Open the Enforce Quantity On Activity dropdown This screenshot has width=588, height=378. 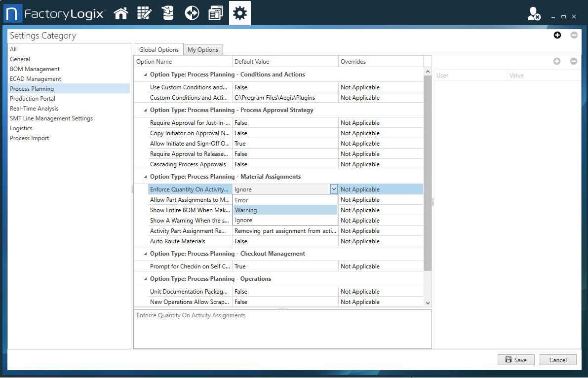(x=334, y=189)
